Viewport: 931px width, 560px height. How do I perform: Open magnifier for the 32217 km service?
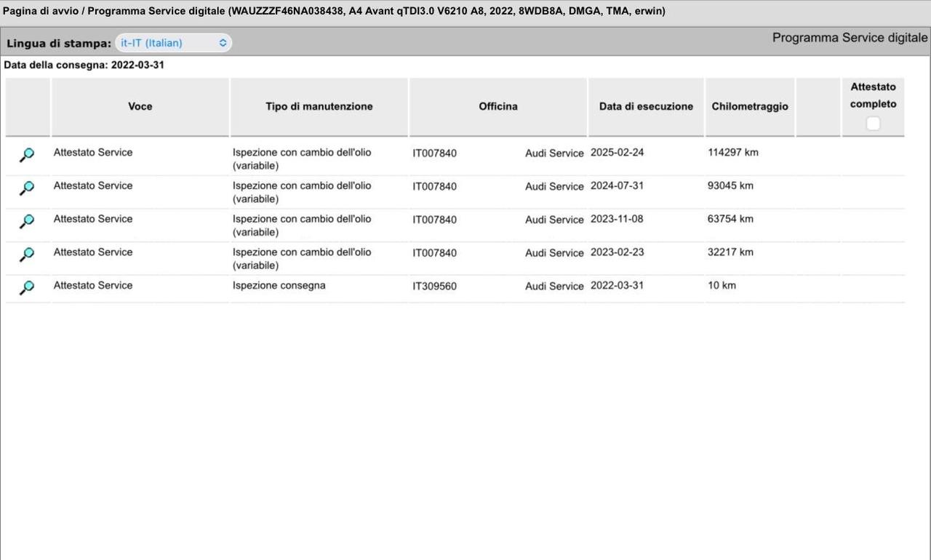click(x=27, y=255)
